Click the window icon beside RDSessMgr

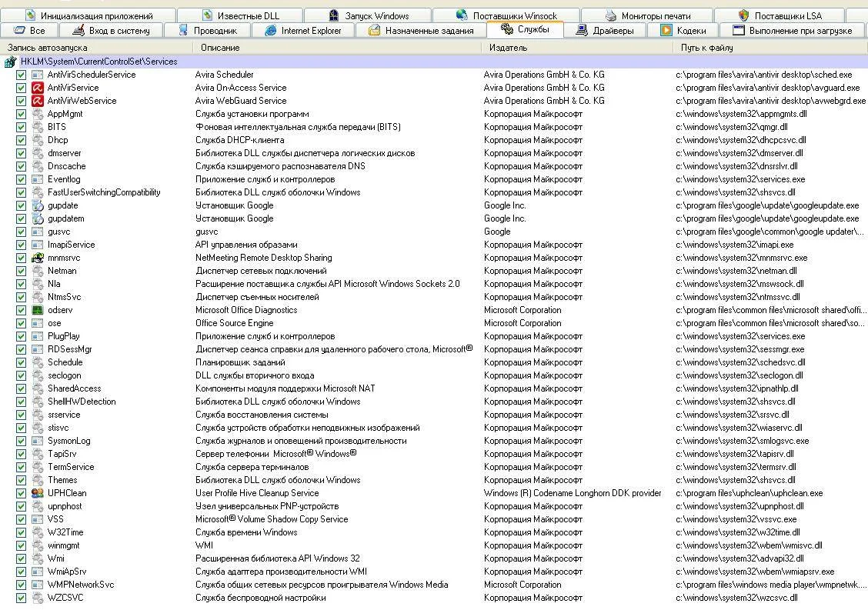(37, 349)
